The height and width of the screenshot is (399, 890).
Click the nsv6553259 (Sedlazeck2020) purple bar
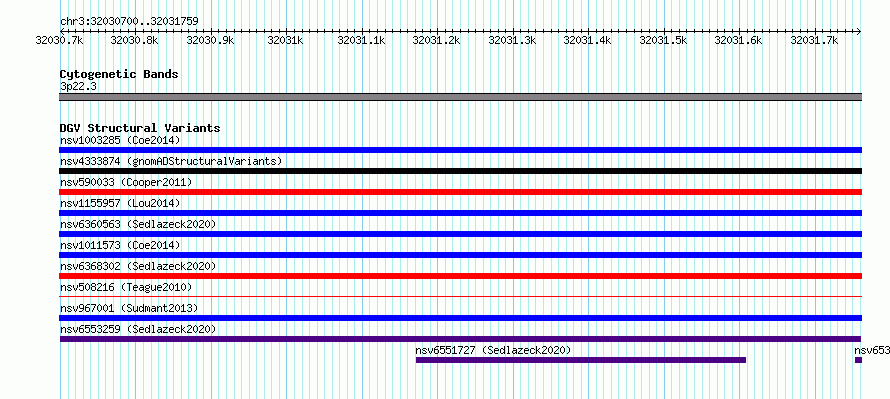460,339
